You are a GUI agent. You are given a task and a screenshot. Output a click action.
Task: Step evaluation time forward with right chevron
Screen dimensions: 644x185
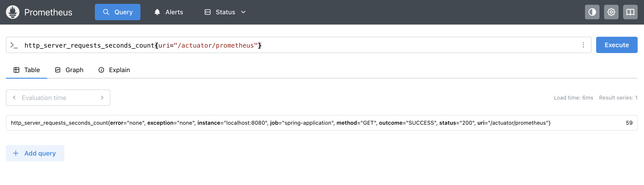tap(102, 98)
